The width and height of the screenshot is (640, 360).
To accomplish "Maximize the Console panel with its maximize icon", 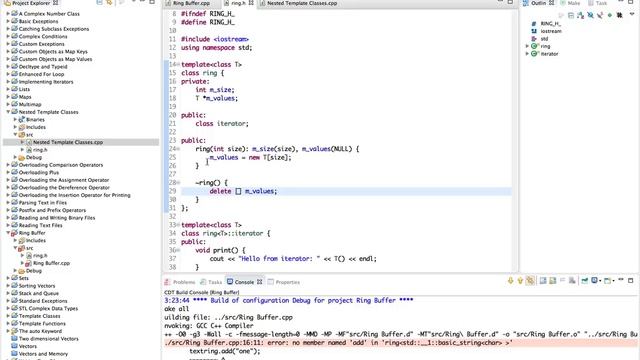I will tap(630, 280).
